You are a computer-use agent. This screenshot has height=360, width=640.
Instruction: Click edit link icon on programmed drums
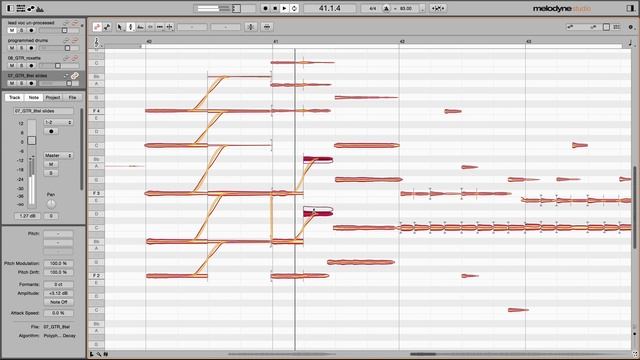point(75,40)
